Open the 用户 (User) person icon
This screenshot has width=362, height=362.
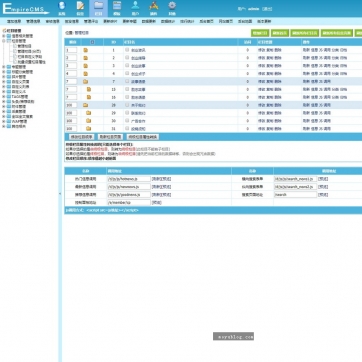(135, 8)
